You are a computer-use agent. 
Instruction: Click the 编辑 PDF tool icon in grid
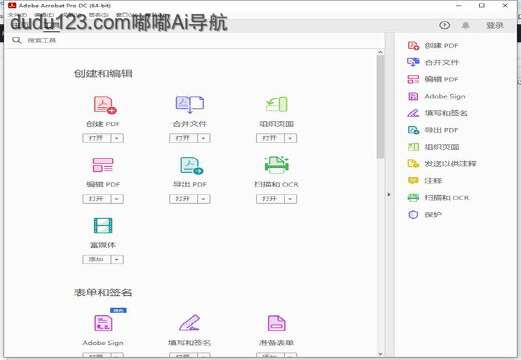tap(103, 165)
